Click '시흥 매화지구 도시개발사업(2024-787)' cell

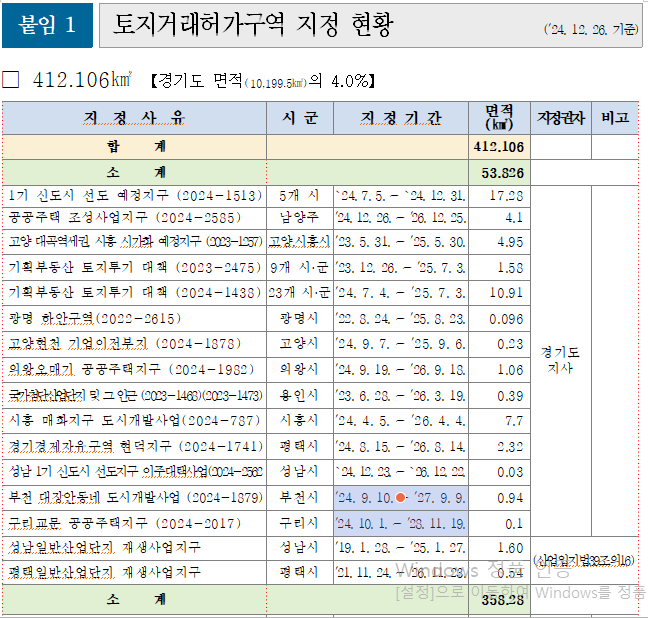pyautogui.click(x=134, y=421)
